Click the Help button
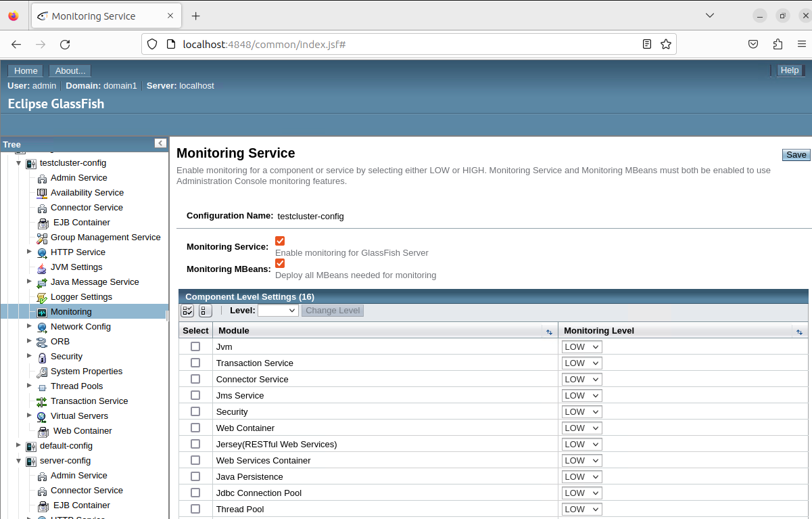This screenshot has width=812, height=519. (789, 70)
